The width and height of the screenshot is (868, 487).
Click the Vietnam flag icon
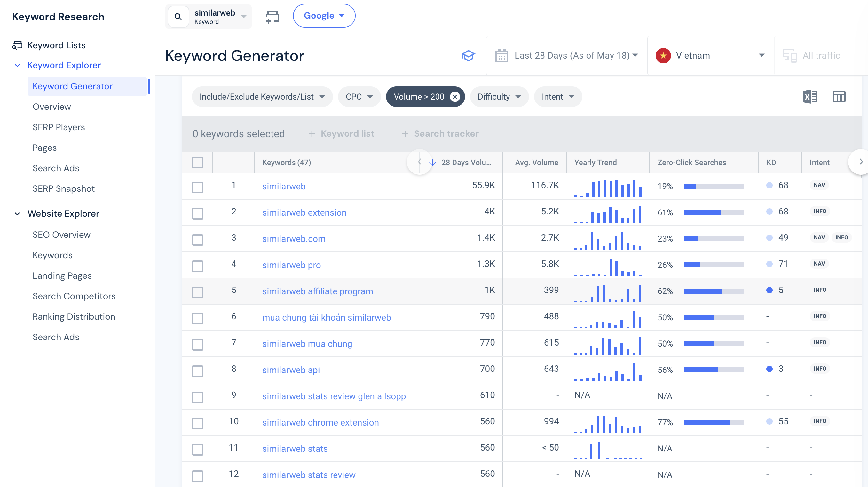[663, 56]
